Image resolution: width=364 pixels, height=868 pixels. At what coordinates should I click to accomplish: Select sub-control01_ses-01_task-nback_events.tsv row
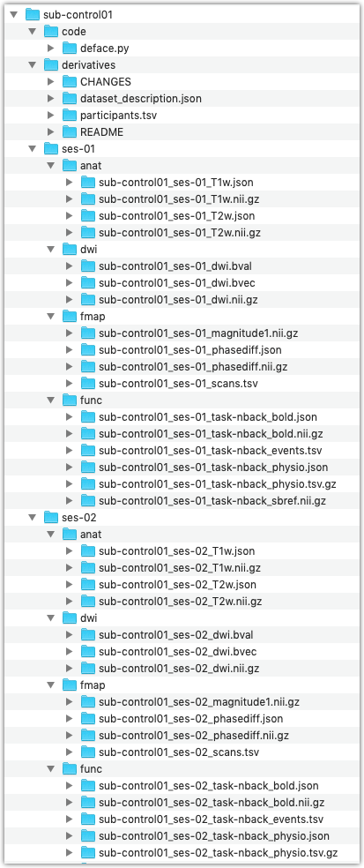(182, 451)
